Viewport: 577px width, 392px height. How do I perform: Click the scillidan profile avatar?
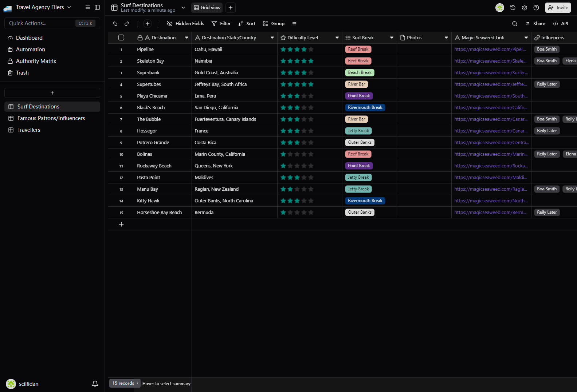click(11, 384)
